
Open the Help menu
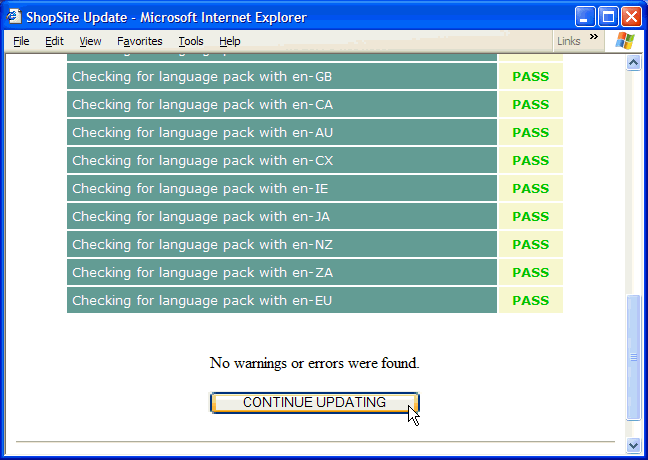(229, 41)
